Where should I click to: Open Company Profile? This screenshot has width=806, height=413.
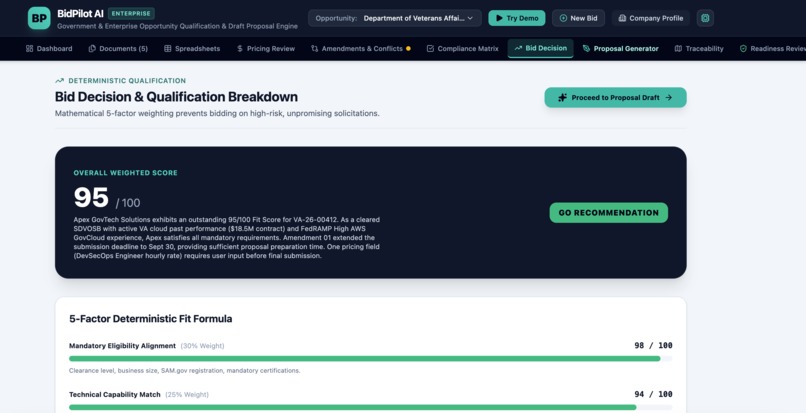coord(650,18)
